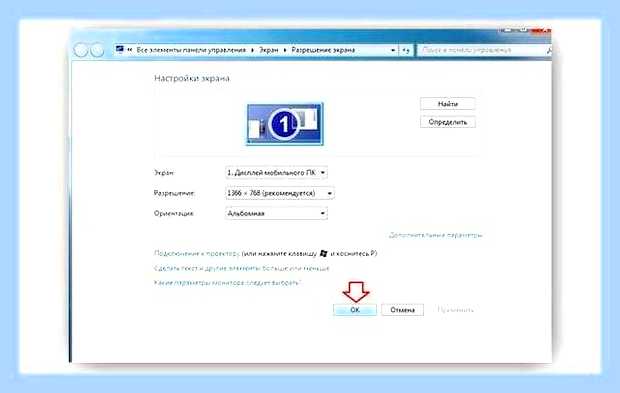Click the search magnifier icon

(x=549, y=51)
